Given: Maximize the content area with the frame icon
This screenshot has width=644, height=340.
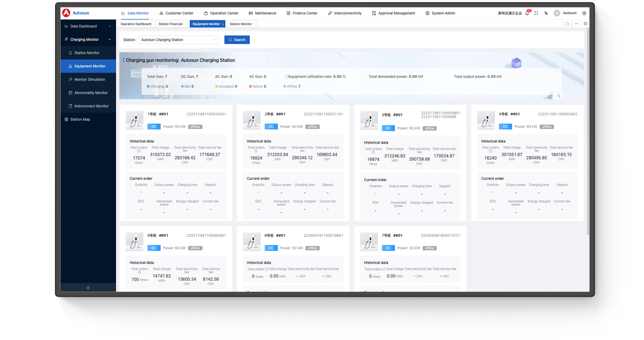Looking at the screenshot, I should coord(585,24).
